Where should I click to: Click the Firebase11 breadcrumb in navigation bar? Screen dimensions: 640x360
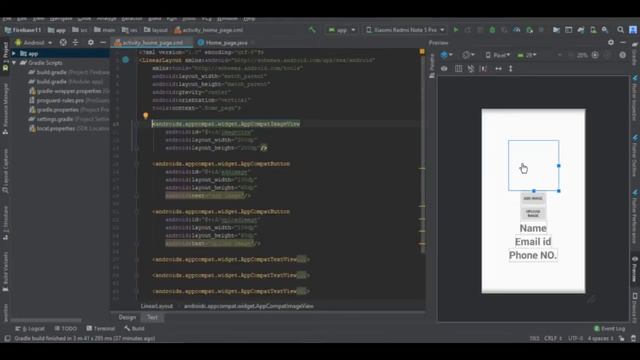point(22,30)
